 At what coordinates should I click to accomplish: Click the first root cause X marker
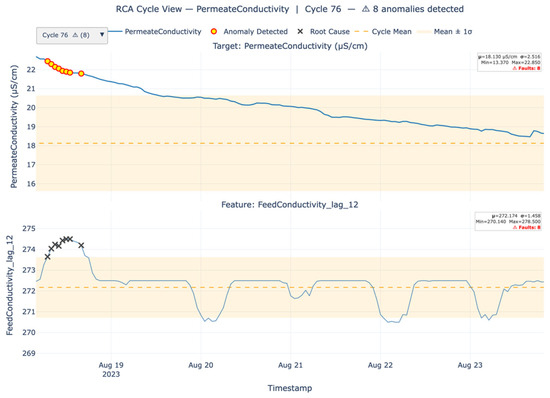click(48, 257)
